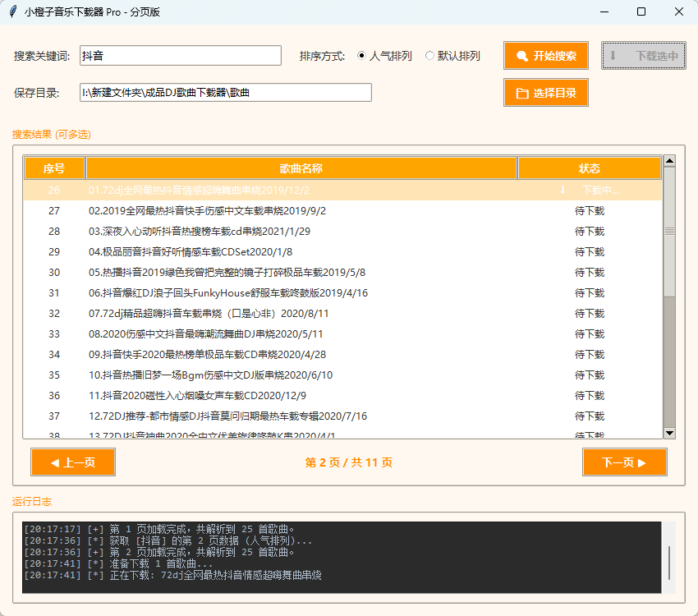Click the 序号 column header
The width and height of the screenshot is (698, 616).
coord(54,168)
